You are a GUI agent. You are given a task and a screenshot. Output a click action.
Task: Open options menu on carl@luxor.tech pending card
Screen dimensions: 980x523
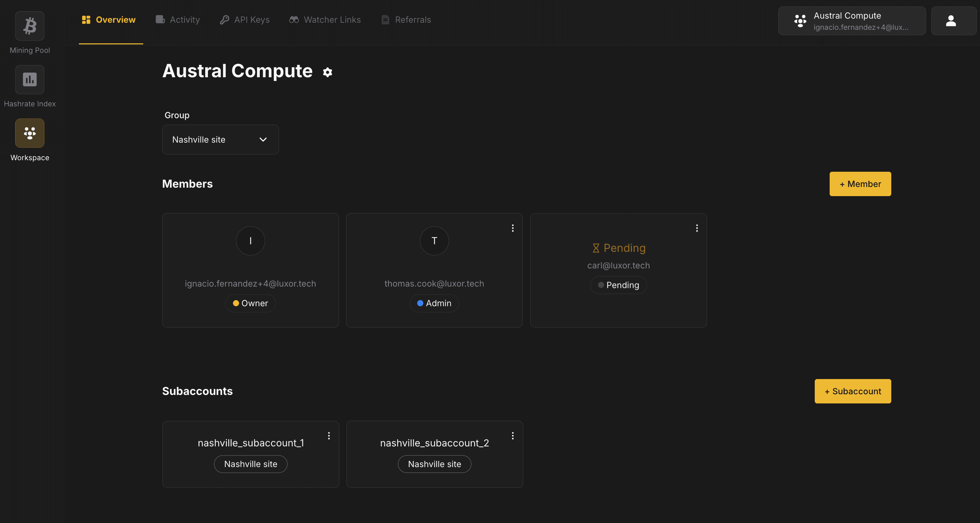[x=697, y=228]
